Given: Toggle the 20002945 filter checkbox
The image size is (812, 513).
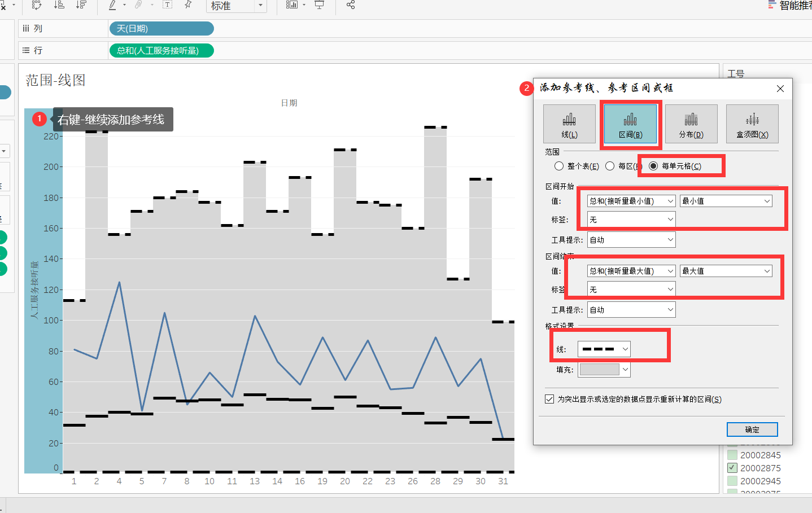Looking at the screenshot, I should click(x=732, y=481).
